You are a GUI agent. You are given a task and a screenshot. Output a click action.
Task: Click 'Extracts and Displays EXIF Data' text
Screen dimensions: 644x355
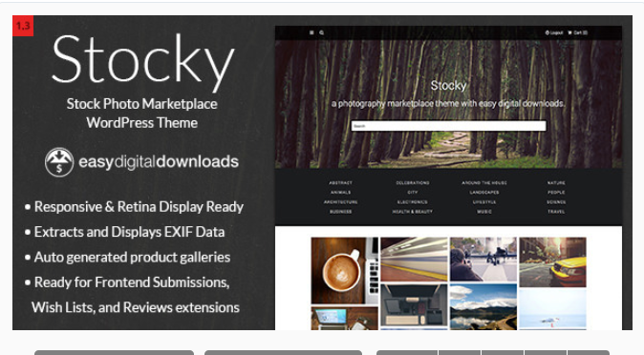point(129,232)
